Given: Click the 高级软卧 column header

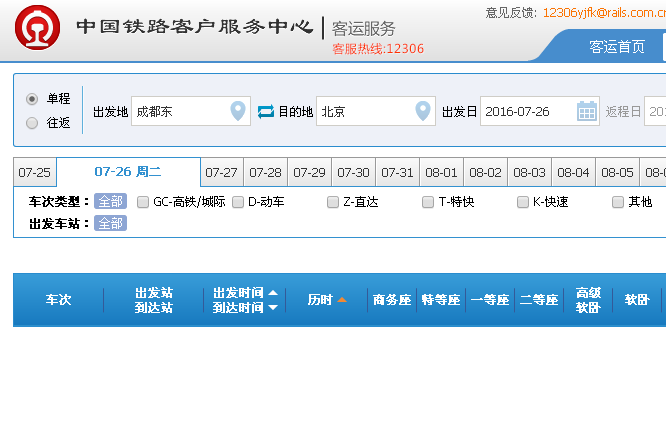Looking at the screenshot, I should pos(588,300).
